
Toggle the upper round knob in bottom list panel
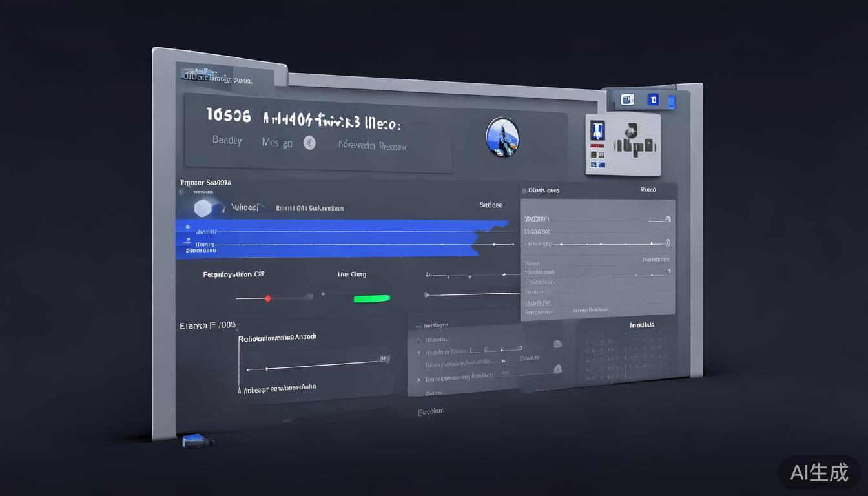point(557,344)
